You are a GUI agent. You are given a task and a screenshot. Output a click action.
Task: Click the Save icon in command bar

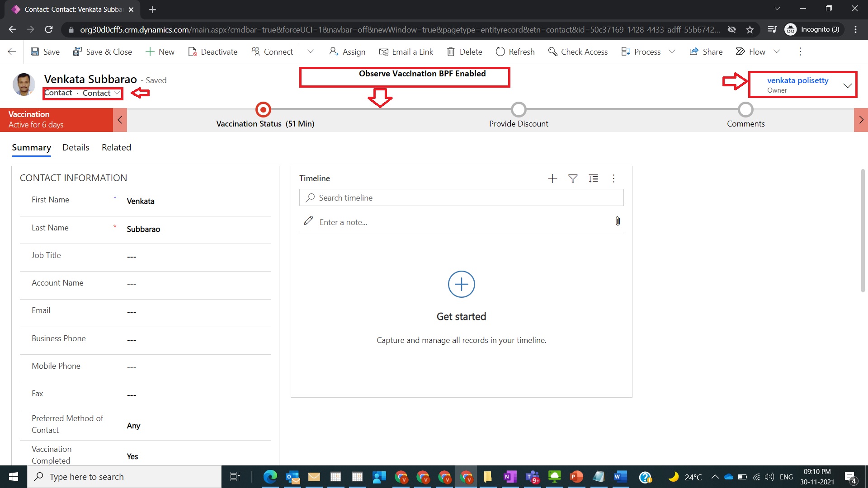pyautogui.click(x=35, y=52)
